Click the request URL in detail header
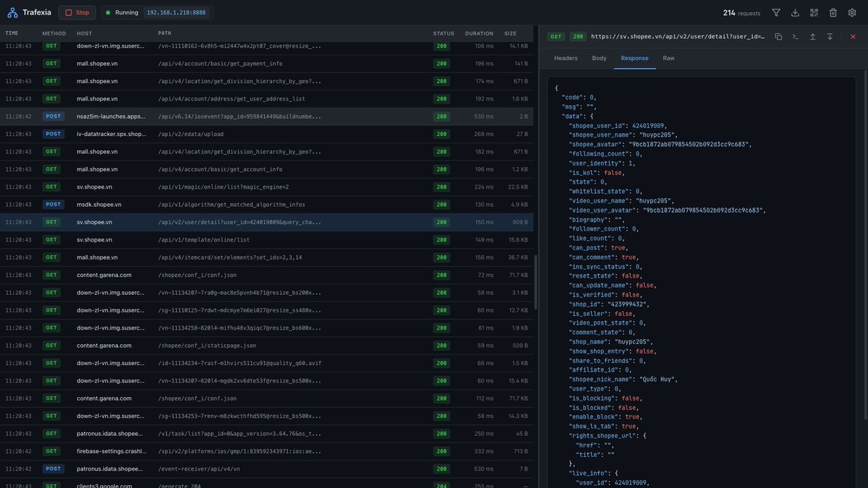Viewport: 868px width, 488px height. pyautogui.click(x=678, y=36)
